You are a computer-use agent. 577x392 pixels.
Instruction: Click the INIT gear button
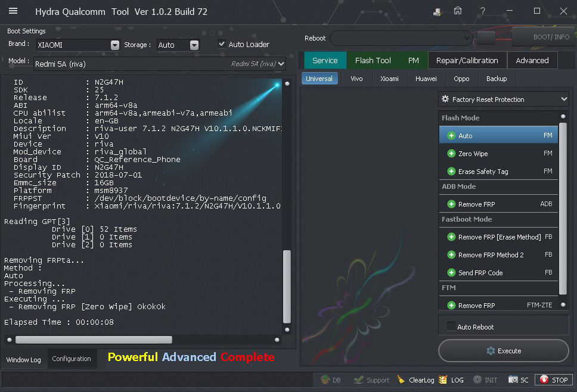[x=485, y=380]
